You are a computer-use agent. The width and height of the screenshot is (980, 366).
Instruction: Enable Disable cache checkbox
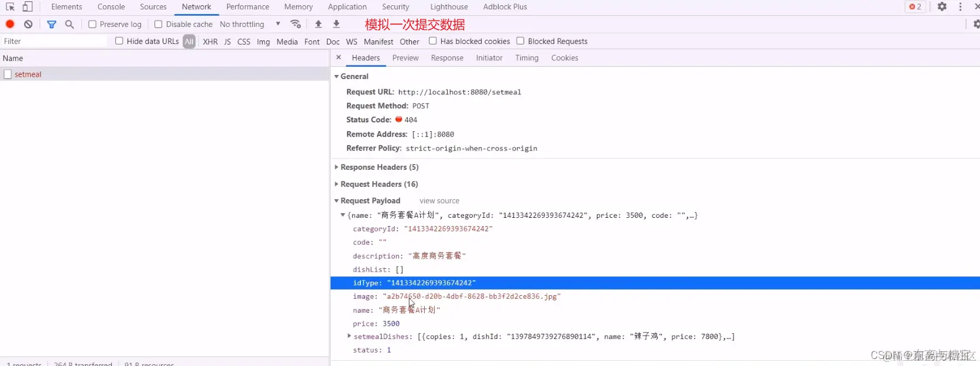pos(158,24)
